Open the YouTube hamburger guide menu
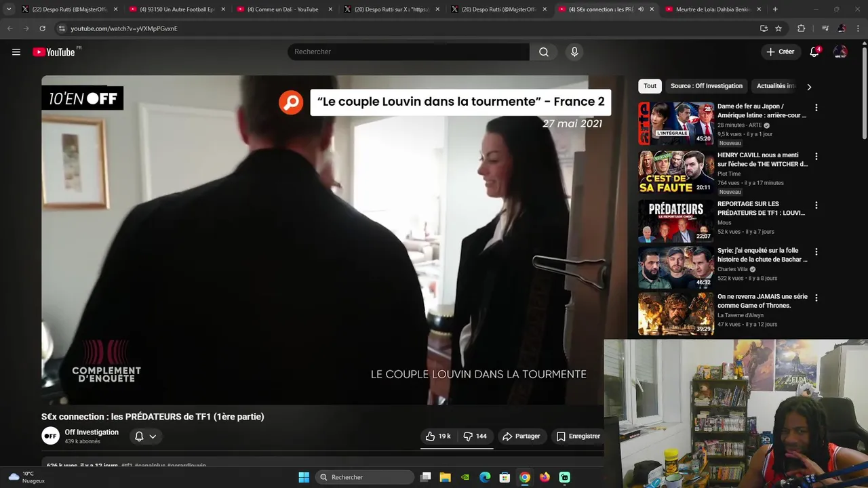 [x=16, y=52]
